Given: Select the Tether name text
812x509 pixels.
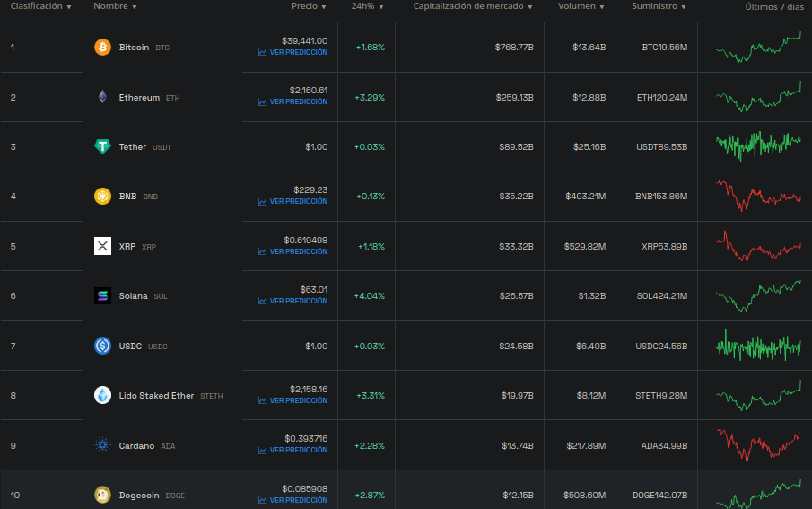Looking at the screenshot, I should (x=133, y=146).
